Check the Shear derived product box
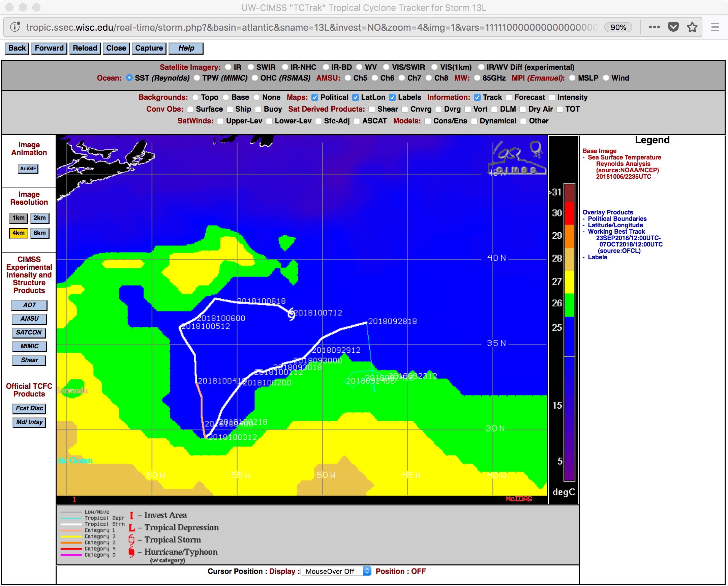Viewport: 728px width, 586px height. [372, 109]
